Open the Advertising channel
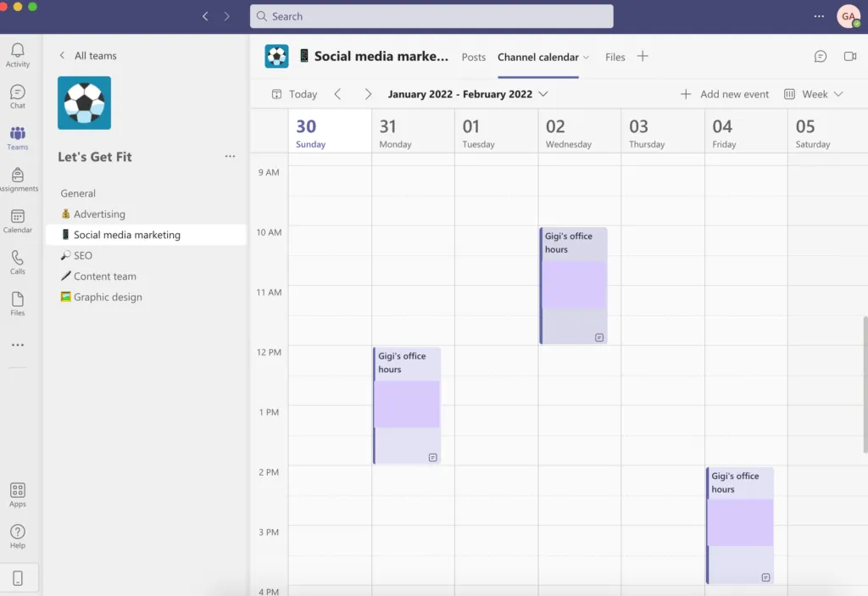This screenshot has height=596, width=868. click(146, 214)
